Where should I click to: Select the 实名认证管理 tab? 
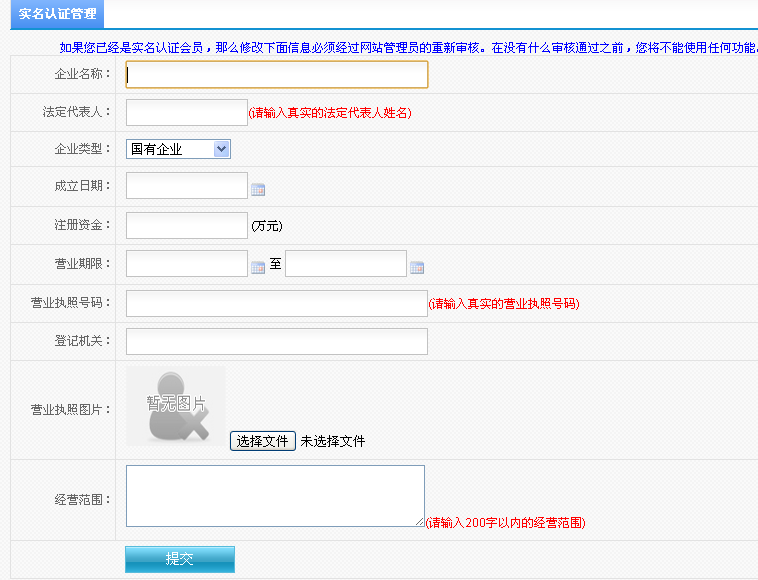pos(58,14)
